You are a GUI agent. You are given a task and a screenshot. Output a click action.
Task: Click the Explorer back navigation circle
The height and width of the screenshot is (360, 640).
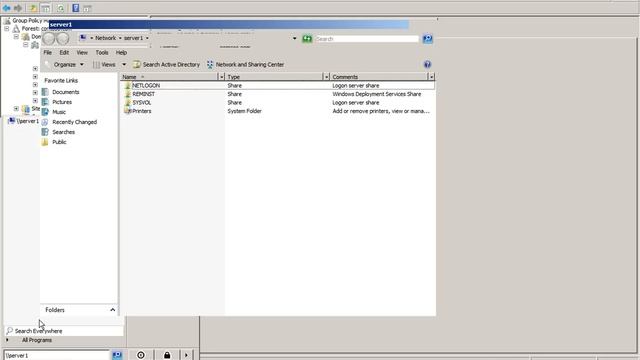point(49,39)
